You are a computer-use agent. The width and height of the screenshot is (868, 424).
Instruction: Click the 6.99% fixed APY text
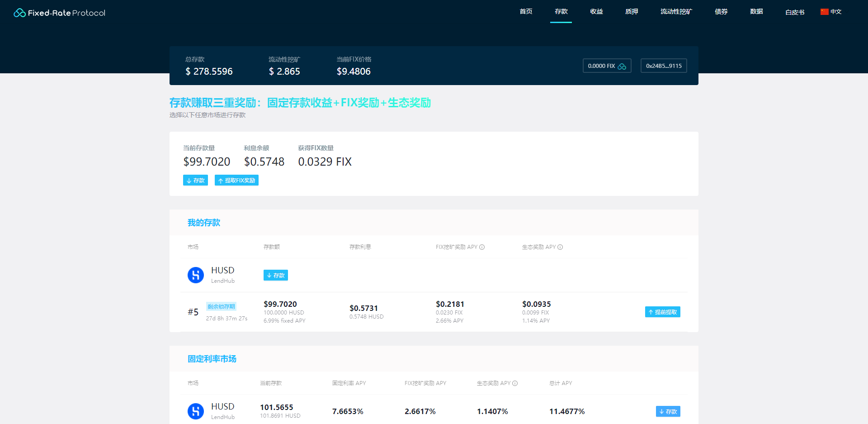284,321
